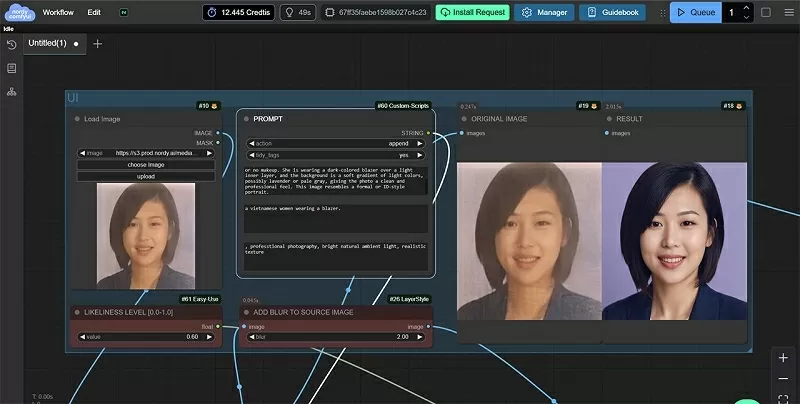The height and width of the screenshot is (404, 800).
Task: Add a new workflow tab with plus
Action: 97,44
